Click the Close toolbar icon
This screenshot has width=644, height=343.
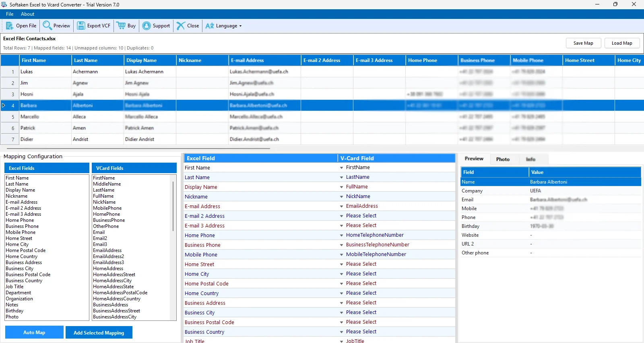181,26
